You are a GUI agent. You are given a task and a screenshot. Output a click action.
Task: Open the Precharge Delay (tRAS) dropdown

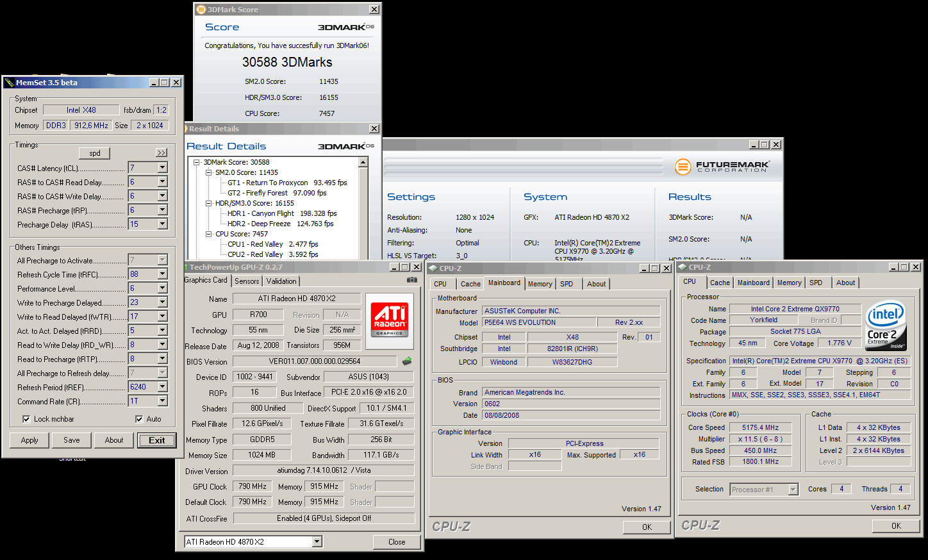point(162,224)
